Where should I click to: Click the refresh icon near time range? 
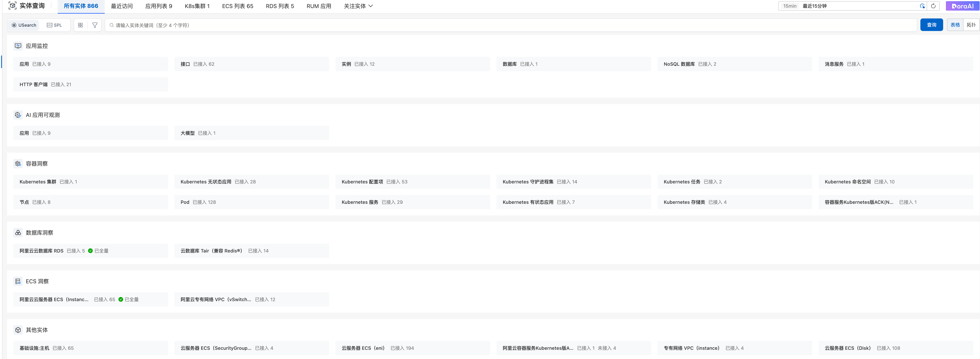933,6
